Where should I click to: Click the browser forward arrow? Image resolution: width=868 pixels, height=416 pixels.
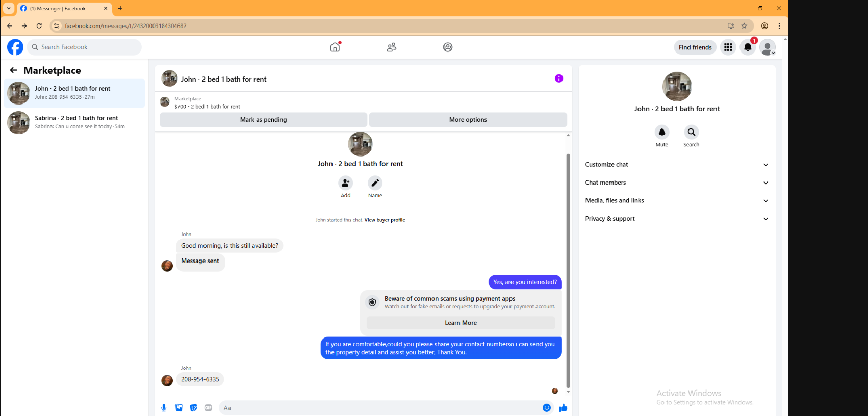click(x=24, y=26)
